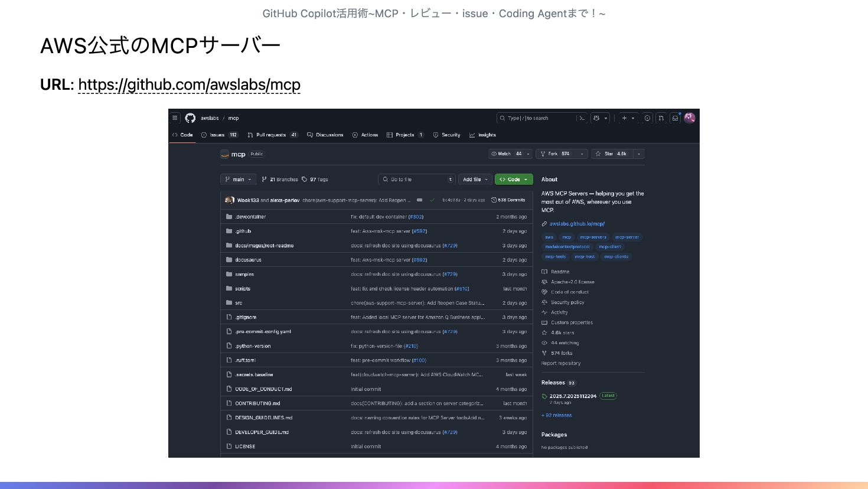Click the .gitignore file icon
Image resolution: width=868 pixels, height=489 pixels.
coord(229,317)
